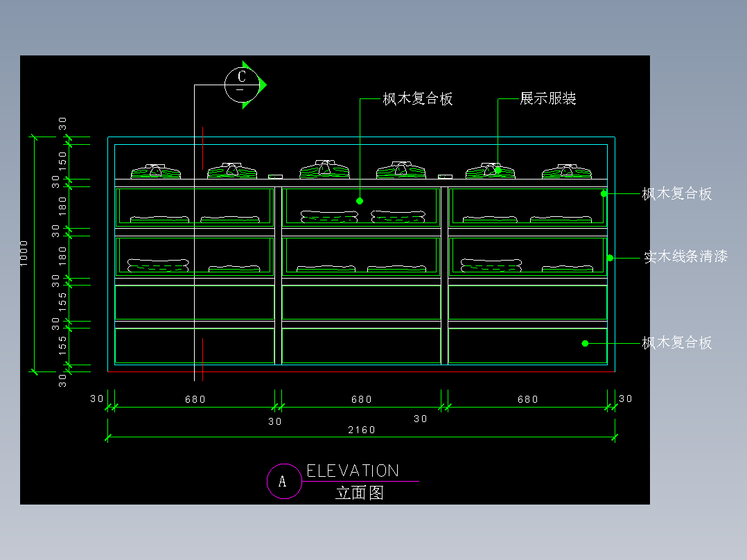The image size is (747, 560).
Task: Click the leftmost 680 width dimension
Action: [x=195, y=399]
